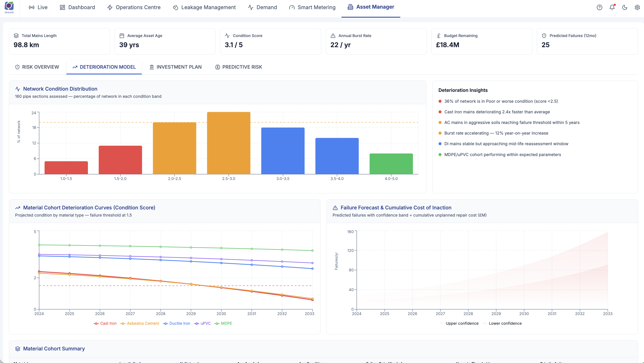This screenshot has height=363, width=644.
Task: Open settings gear icon
Action: coord(637,7)
